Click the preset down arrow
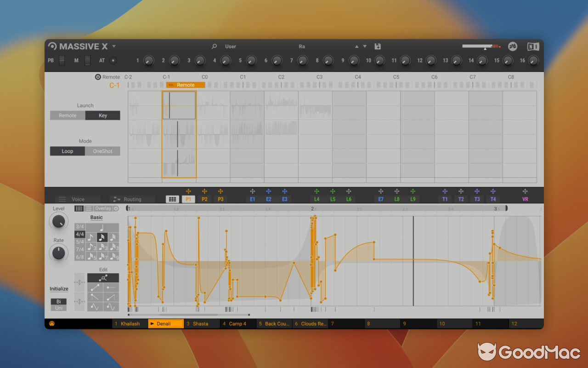The height and width of the screenshot is (368, 588). [364, 46]
